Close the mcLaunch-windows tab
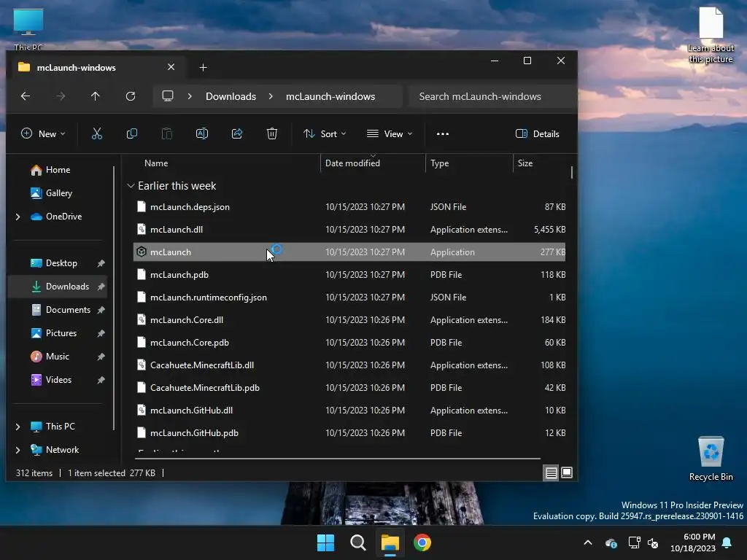This screenshot has height=560, width=747. [171, 67]
